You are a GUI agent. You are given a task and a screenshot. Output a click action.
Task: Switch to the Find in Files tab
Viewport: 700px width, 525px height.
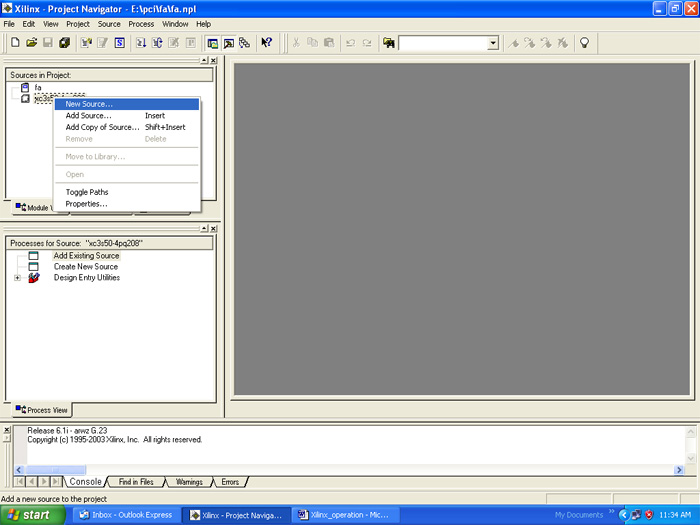136,482
